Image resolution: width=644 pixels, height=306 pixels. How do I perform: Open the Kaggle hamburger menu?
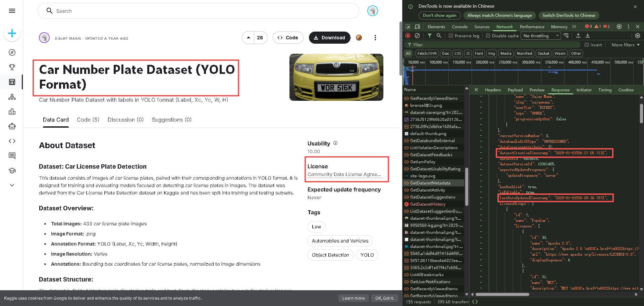pos(12,11)
